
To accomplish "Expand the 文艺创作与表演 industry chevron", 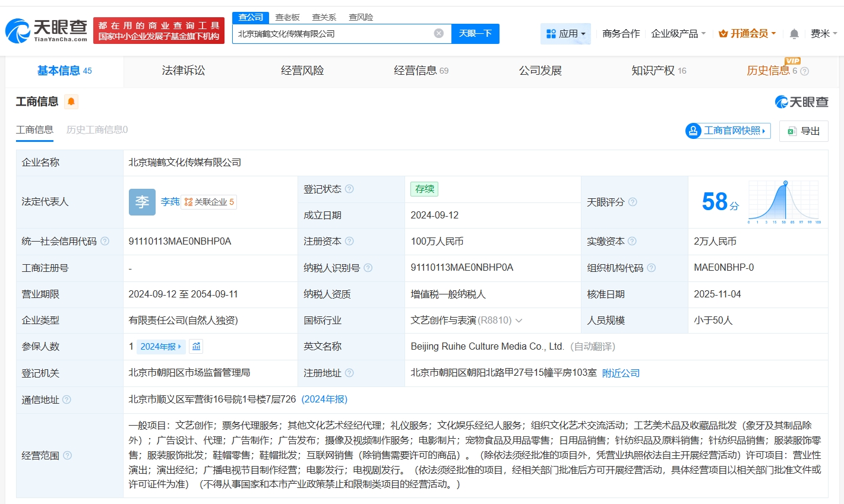I will (519, 321).
